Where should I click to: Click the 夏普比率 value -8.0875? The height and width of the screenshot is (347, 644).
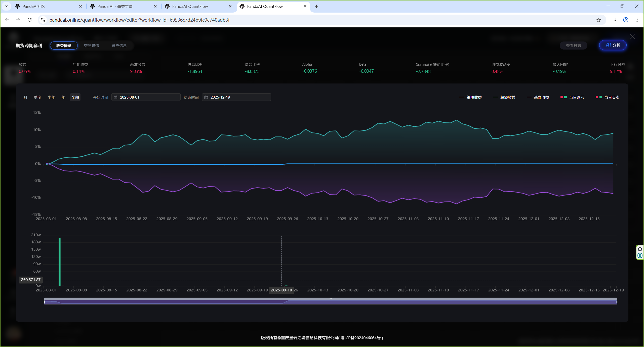pos(252,71)
